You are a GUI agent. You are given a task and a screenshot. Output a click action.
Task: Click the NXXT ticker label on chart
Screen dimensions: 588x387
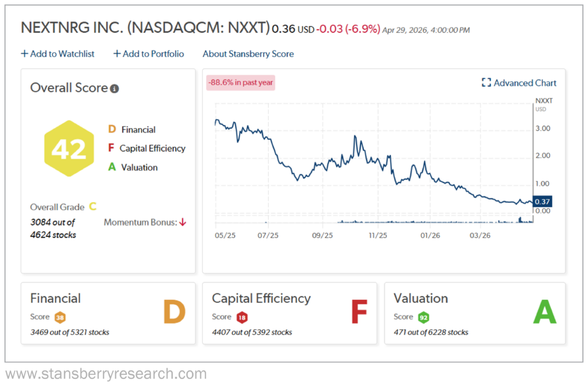coord(544,101)
